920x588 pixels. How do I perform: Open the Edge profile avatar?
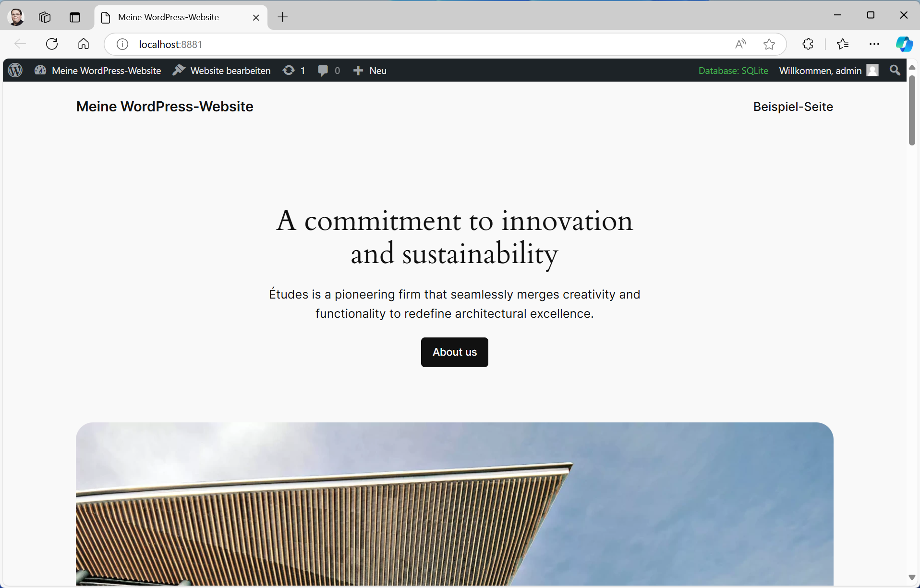point(16,17)
